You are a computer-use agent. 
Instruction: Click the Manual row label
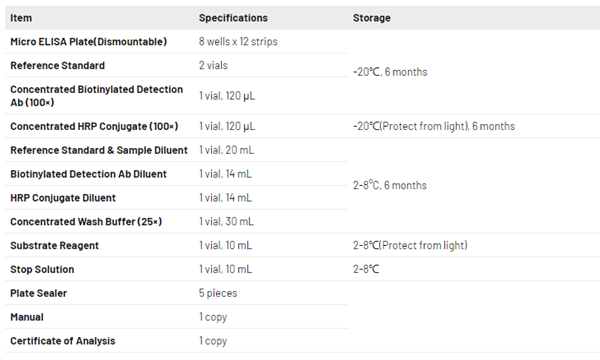tap(27, 317)
